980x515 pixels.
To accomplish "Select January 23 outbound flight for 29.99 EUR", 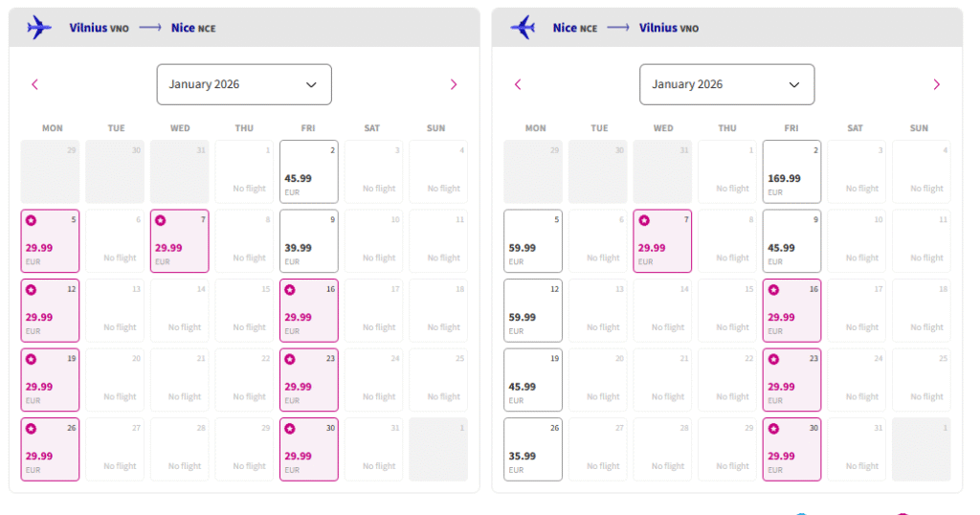I will point(308,380).
